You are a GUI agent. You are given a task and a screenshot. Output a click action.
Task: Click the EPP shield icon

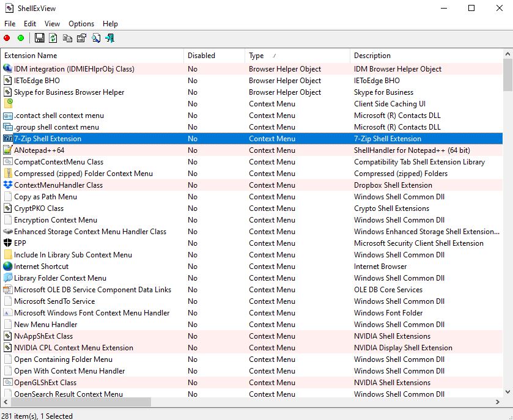tap(7, 243)
